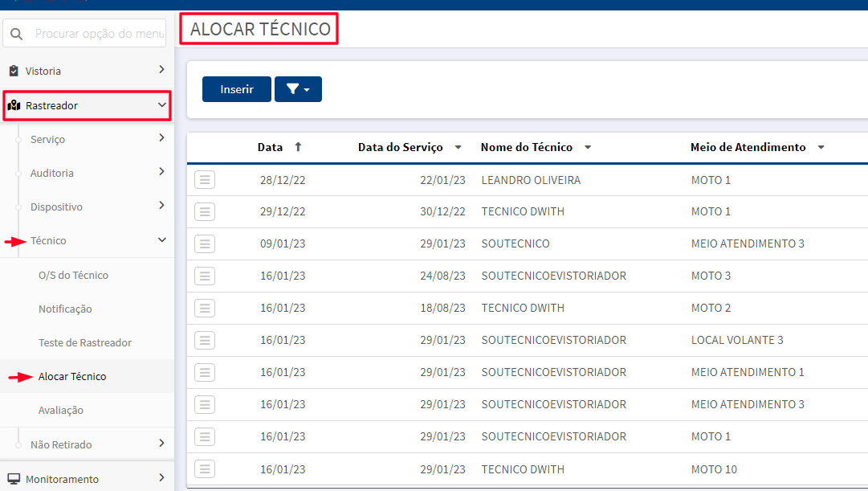Click the Vistoria clipboard icon
This screenshot has height=491, width=868.
[14, 71]
